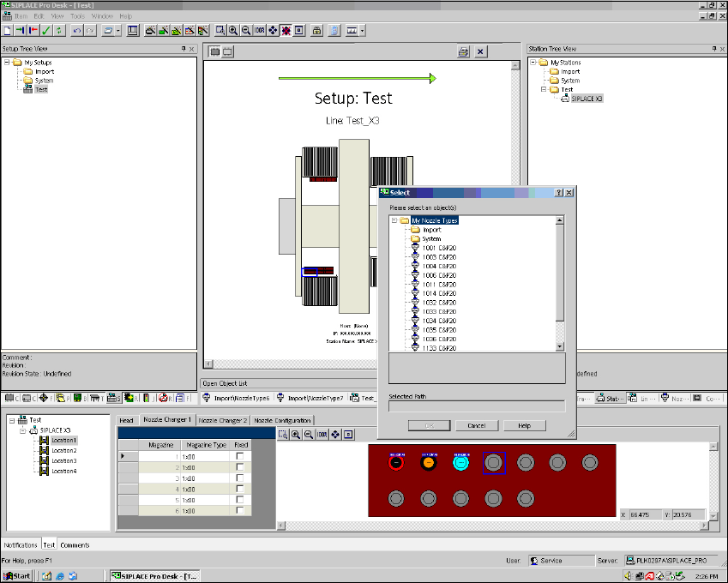This screenshot has height=583, width=728.
Task: Enable the Fixed checkbox for magazine row 3
Action: [x=240, y=478]
